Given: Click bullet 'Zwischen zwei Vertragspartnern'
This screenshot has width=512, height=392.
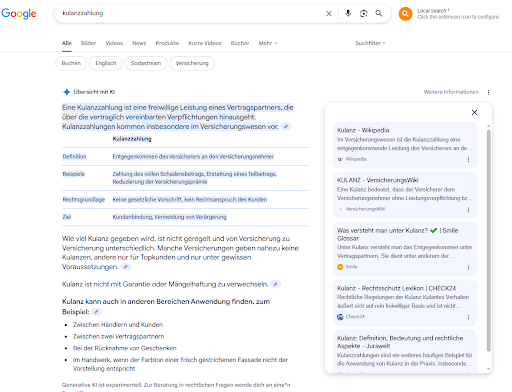Looking at the screenshot, I should point(119,336).
